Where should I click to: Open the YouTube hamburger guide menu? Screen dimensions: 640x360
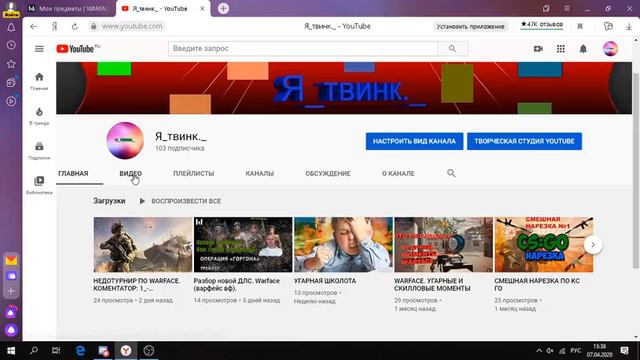coord(39,49)
